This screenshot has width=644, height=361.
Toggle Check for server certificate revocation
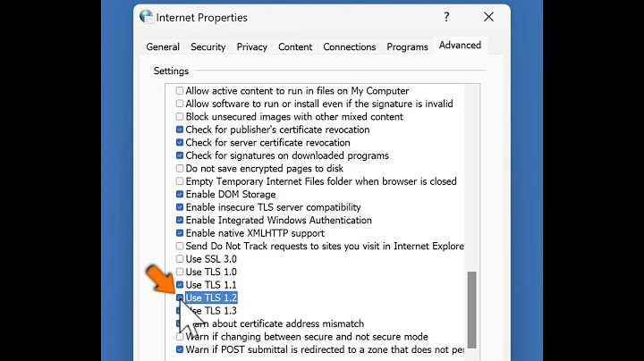180,142
